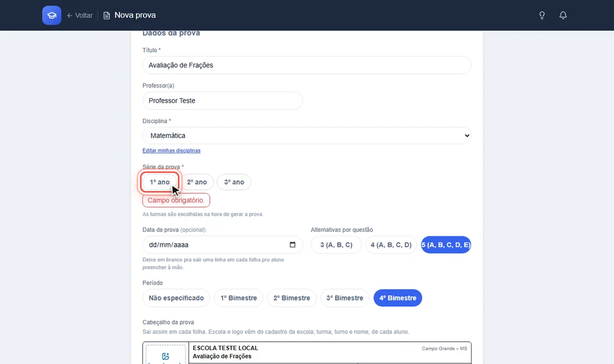This screenshot has height=364, width=614.
Task: Open the lightbulb tips icon
Action: [x=542, y=15]
